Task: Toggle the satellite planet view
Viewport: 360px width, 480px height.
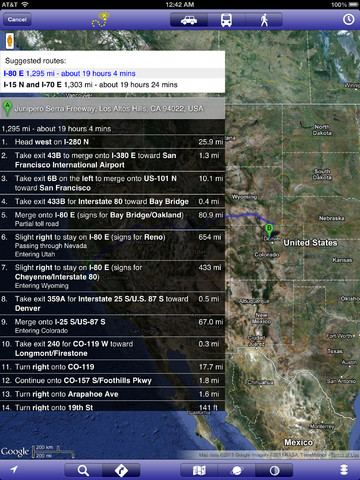Action: [237, 470]
